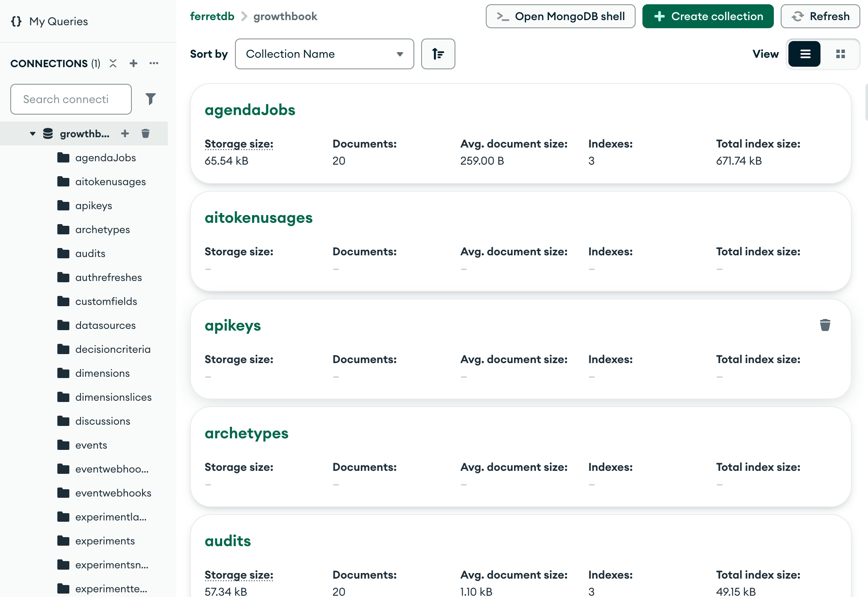Click the search connections input field
Viewport: 868px width, 597px height.
click(x=71, y=99)
